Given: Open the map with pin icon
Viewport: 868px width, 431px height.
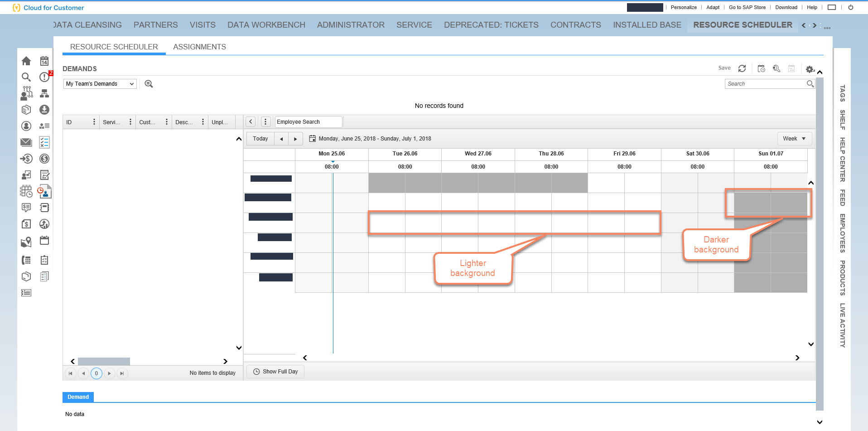Looking at the screenshot, I should click(26, 242).
